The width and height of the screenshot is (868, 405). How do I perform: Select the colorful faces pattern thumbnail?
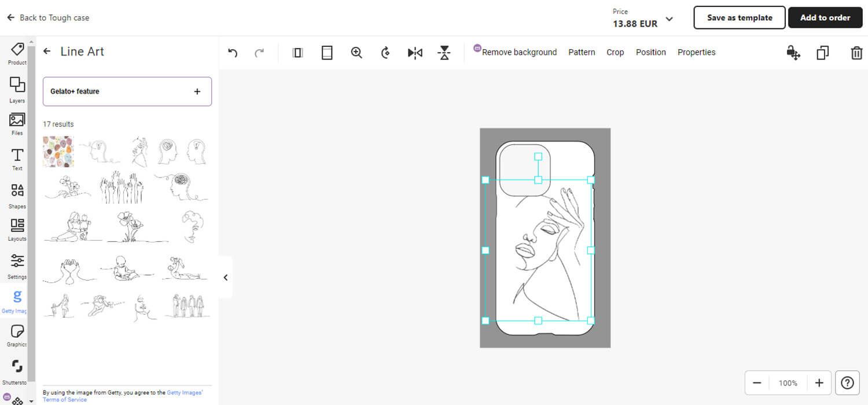[58, 152]
